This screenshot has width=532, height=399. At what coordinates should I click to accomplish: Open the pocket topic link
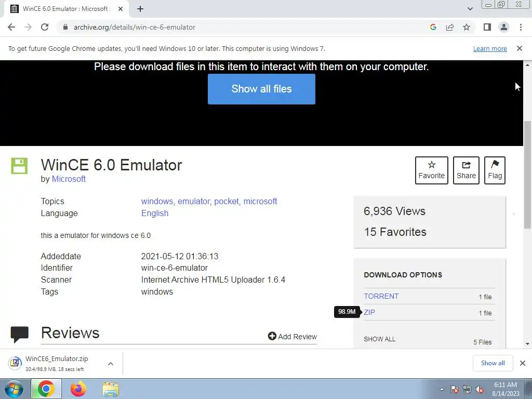point(227,201)
